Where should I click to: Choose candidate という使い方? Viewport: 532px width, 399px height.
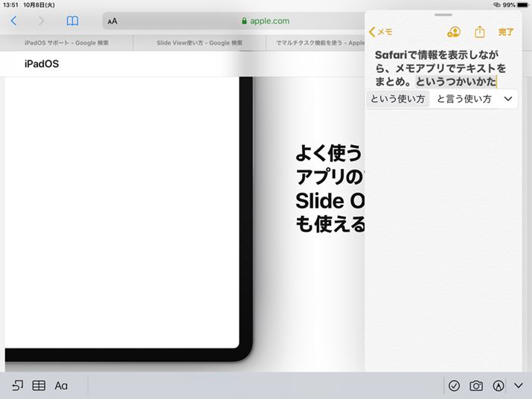397,99
